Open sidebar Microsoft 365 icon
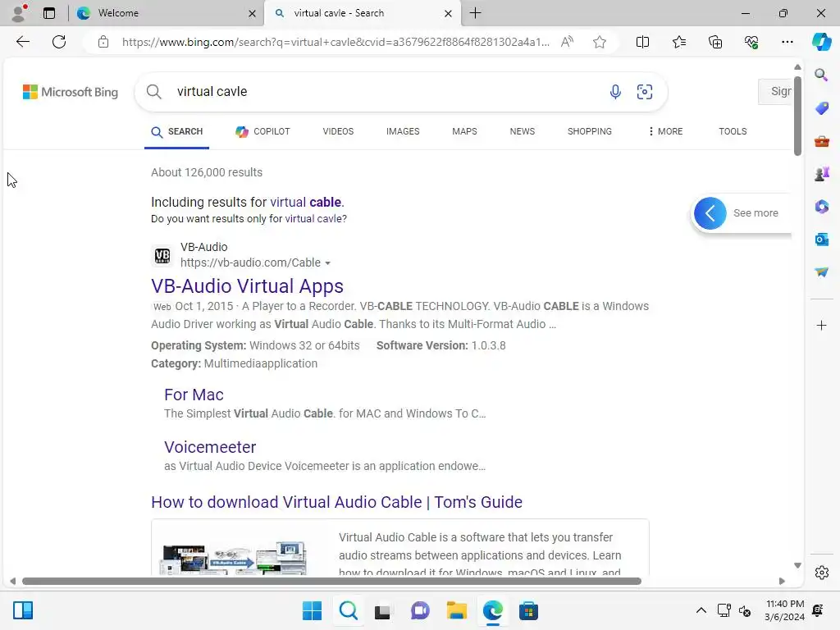The height and width of the screenshot is (630, 840). (821, 206)
